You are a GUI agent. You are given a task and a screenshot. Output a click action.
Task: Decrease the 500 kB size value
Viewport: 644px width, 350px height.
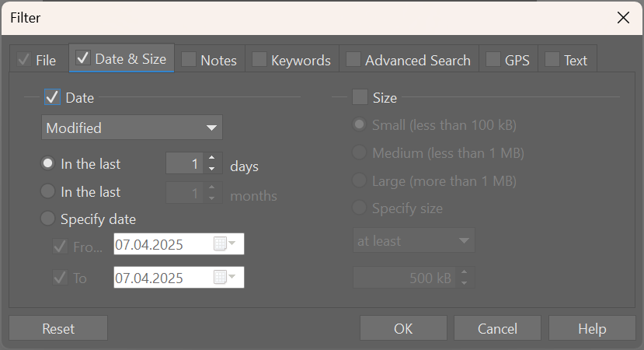click(x=464, y=282)
